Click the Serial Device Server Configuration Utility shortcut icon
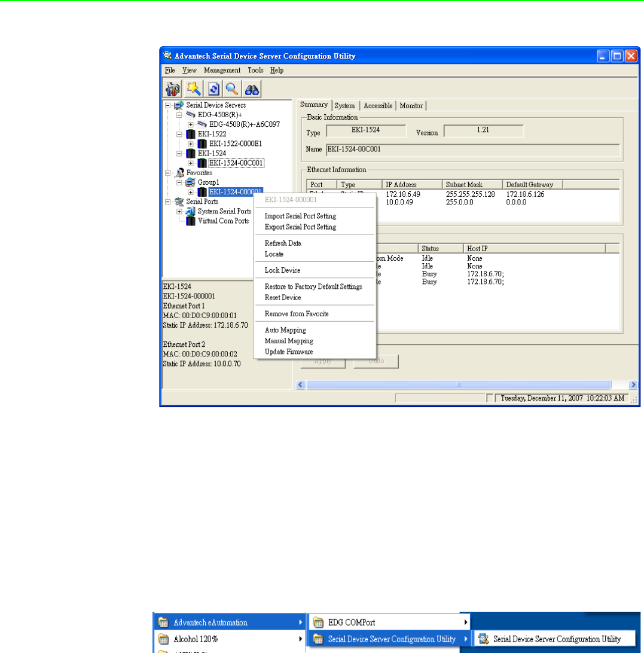This screenshot has height=653, width=644. click(x=484, y=639)
